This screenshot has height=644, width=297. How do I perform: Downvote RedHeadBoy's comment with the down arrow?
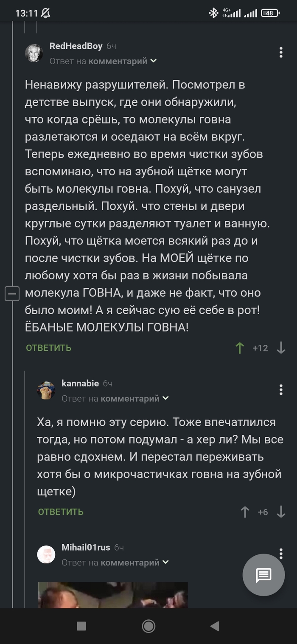[280, 347]
